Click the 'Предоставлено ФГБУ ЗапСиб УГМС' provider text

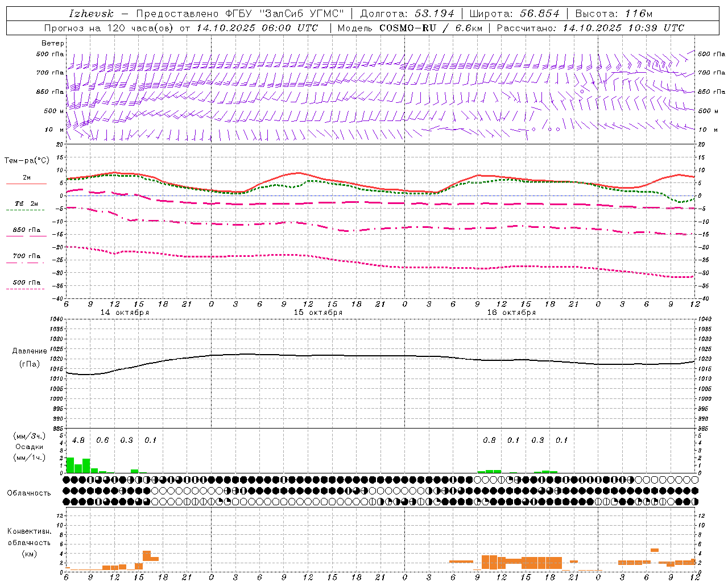pyautogui.click(x=240, y=14)
